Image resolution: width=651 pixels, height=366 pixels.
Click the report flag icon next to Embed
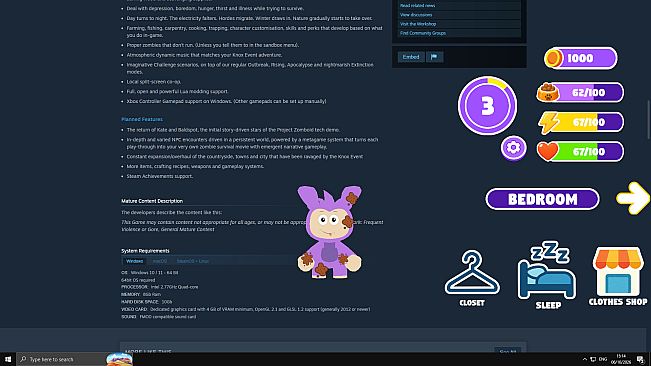tap(434, 57)
